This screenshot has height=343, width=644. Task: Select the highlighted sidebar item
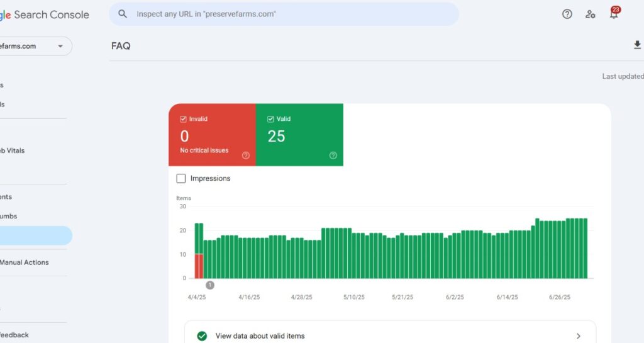pos(36,235)
